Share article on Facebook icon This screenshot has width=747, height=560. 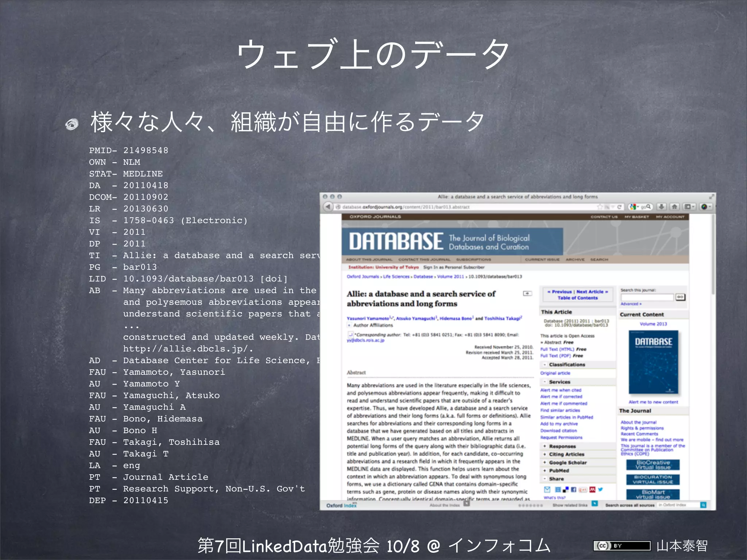coord(574,489)
